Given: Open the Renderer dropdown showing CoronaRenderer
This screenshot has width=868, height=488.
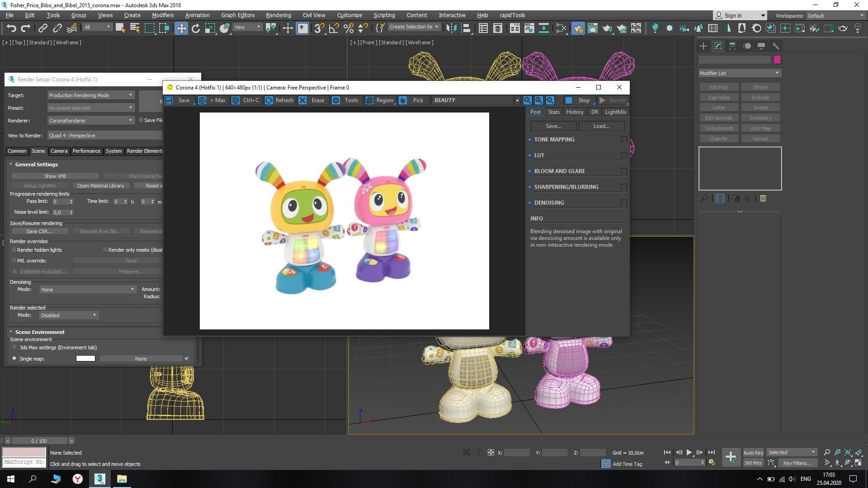Looking at the screenshot, I should (x=90, y=121).
